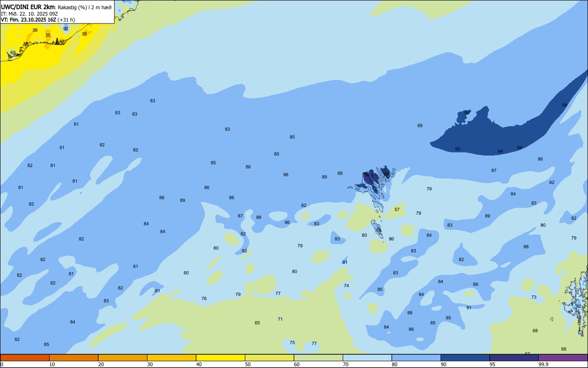Click the 70–80 pale blue legend segment
588x368 pixels.
pos(367,357)
